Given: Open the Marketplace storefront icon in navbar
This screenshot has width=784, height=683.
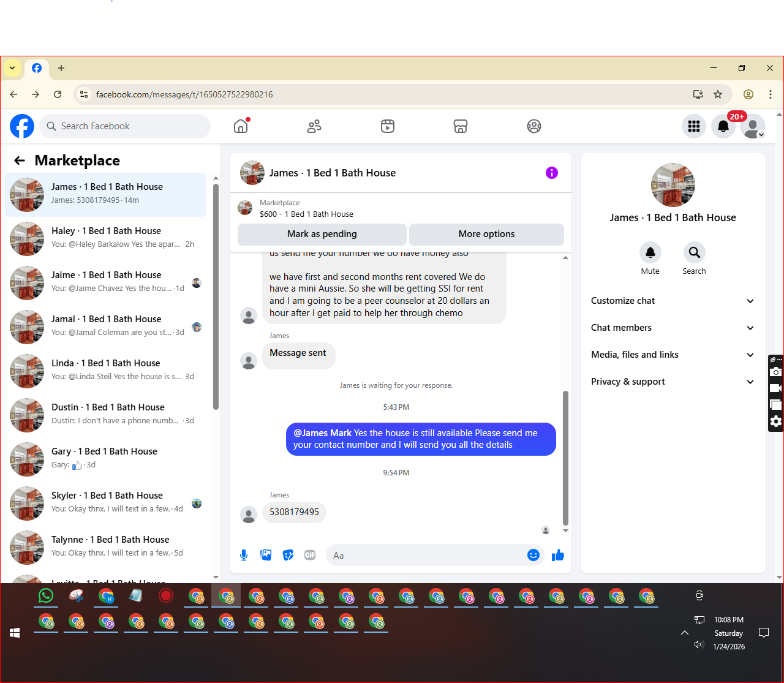Looking at the screenshot, I should pos(461,126).
